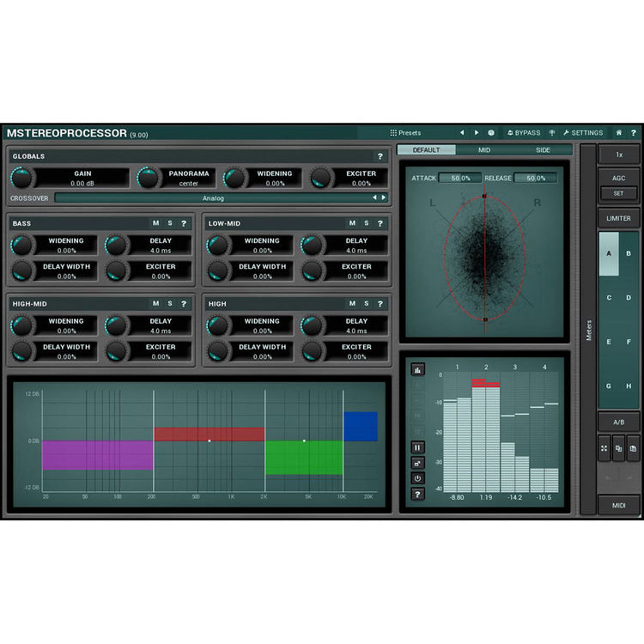Select previous crossover type arrow
Image resolution: width=644 pixels, height=644 pixels.
click(375, 198)
